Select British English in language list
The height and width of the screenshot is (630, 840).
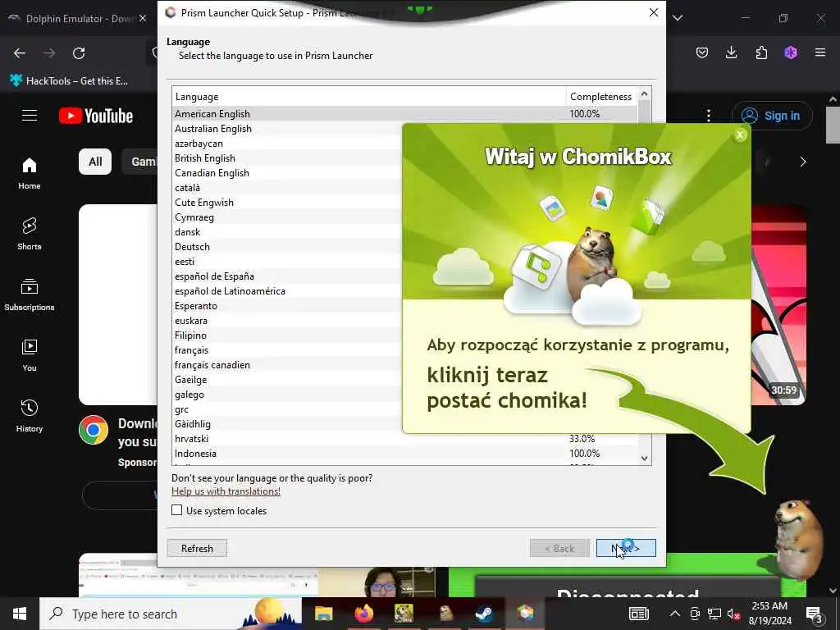(204, 158)
